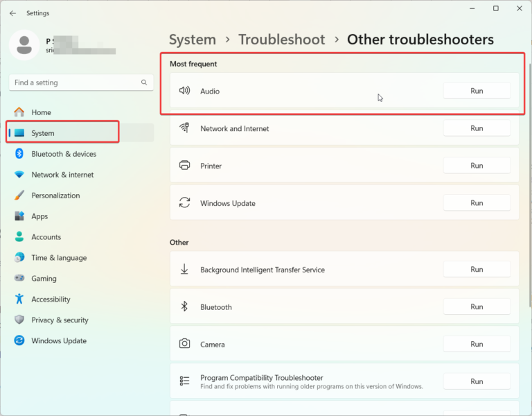532x416 pixels.
Task: Run the Camera troubleshooter
Action: [x=477, y=345]
